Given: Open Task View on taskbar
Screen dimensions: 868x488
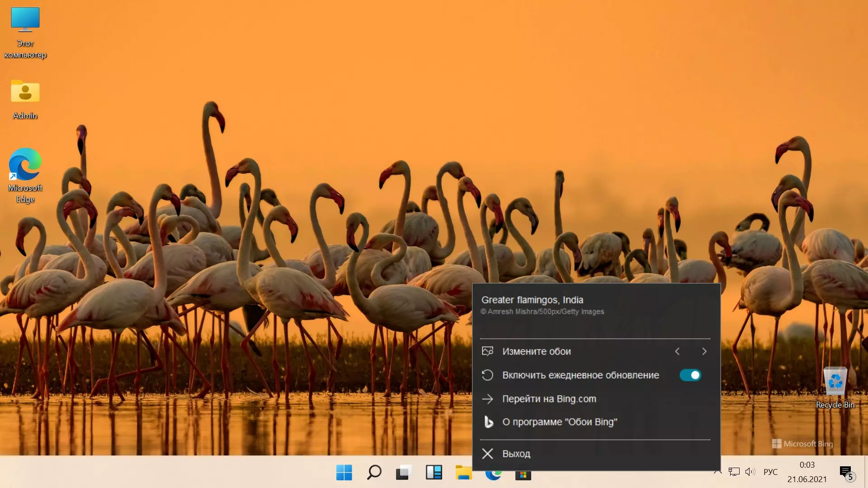Looking at the screenshot, I should [403, 473].
